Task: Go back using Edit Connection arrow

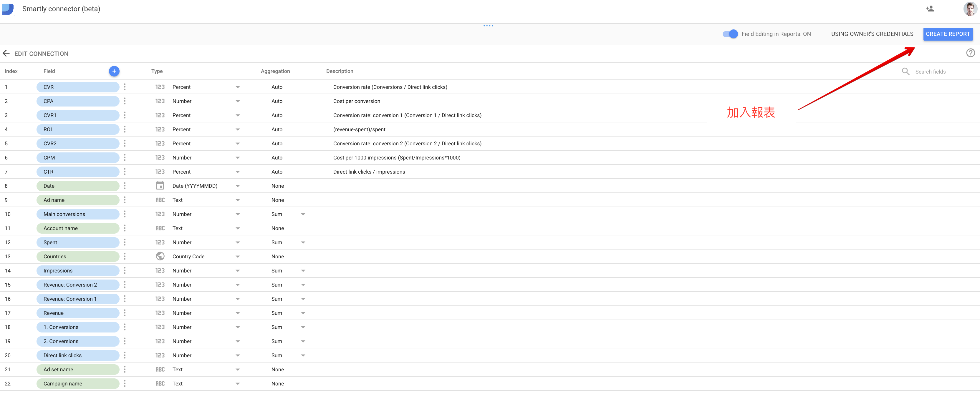Action: (x=6, y=54)
